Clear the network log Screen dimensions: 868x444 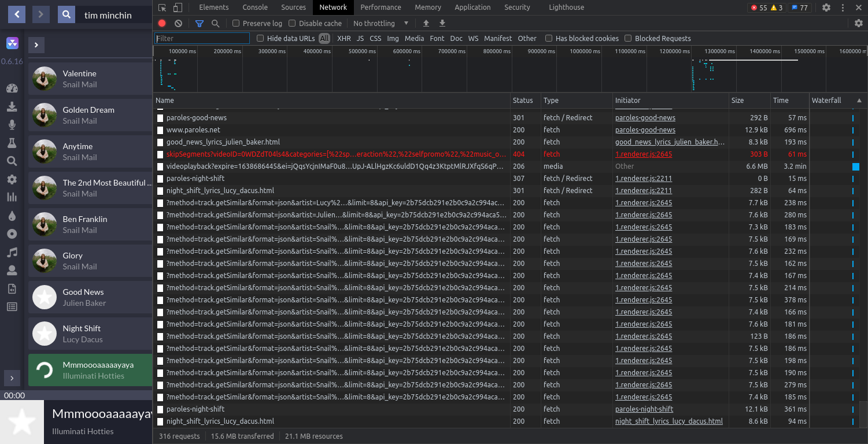(x=178, y=23)
